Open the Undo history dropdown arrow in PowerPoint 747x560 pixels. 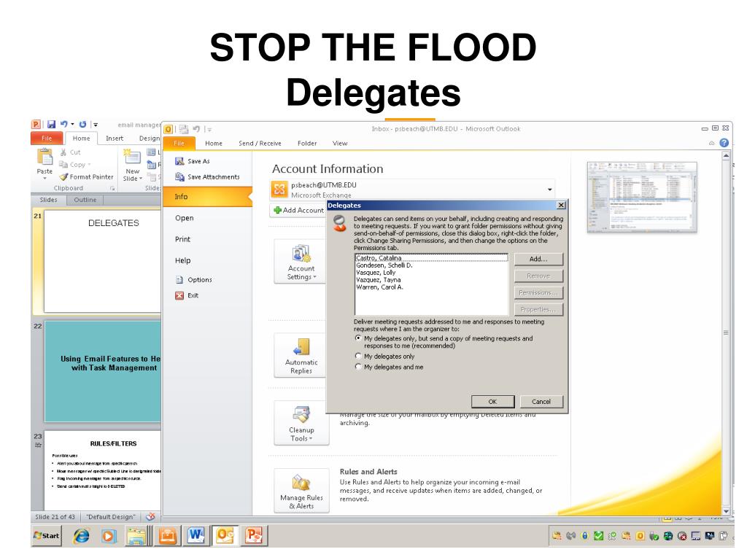72,125
